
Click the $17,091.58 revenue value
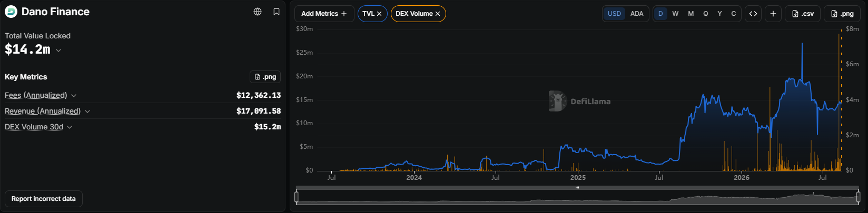coord(259,111)
